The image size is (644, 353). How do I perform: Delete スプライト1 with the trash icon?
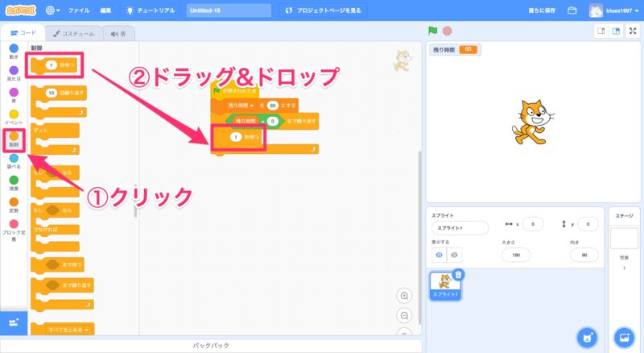[458, 275]
